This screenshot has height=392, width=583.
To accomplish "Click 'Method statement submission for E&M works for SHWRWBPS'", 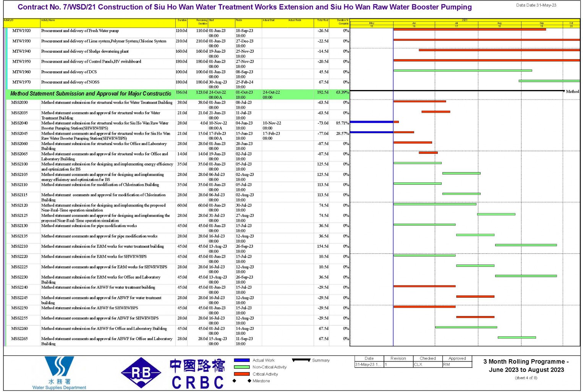I will click(x=94, y=256).
